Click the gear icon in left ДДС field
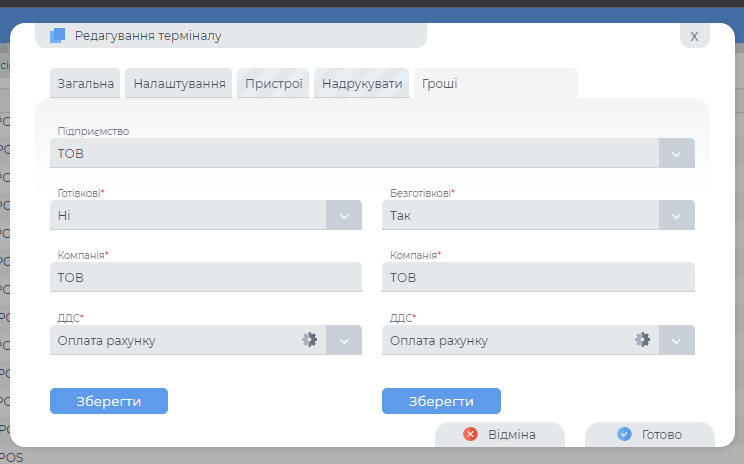Image resolution: width=744 pixels, height=464 pixels. point(310,340)
